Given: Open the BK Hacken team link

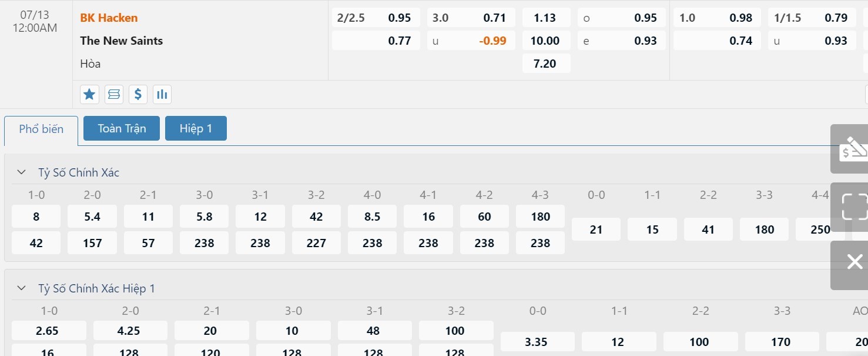Looking at the screenshot, I should tap(109, 18).
